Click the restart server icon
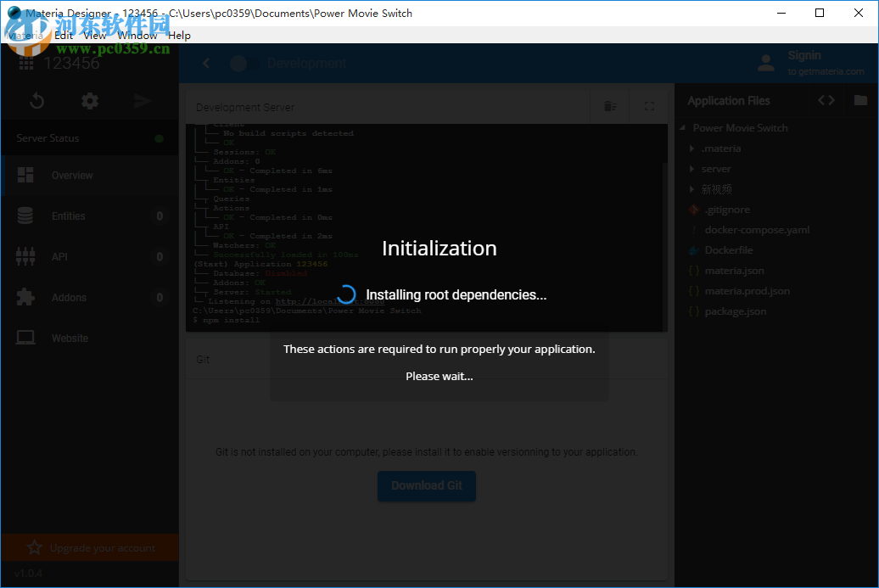879x588 pixels. point(37,101)
